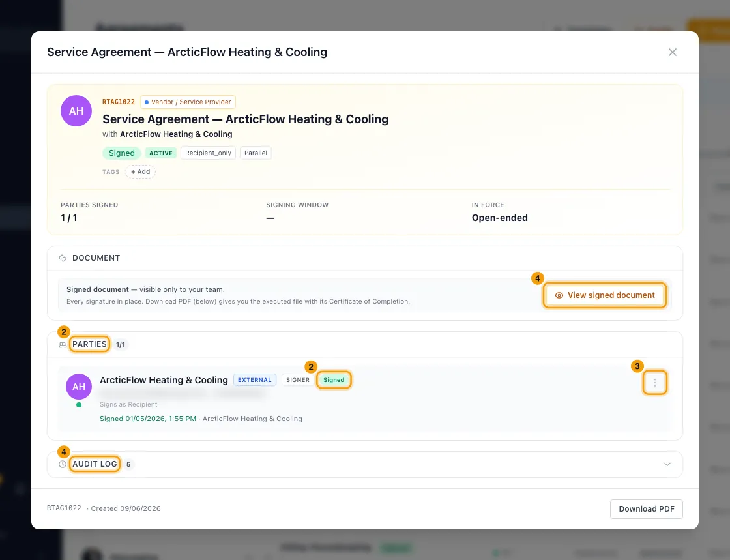Click the Parallel chip
The image size is (730, 560).
click(255, 153)
